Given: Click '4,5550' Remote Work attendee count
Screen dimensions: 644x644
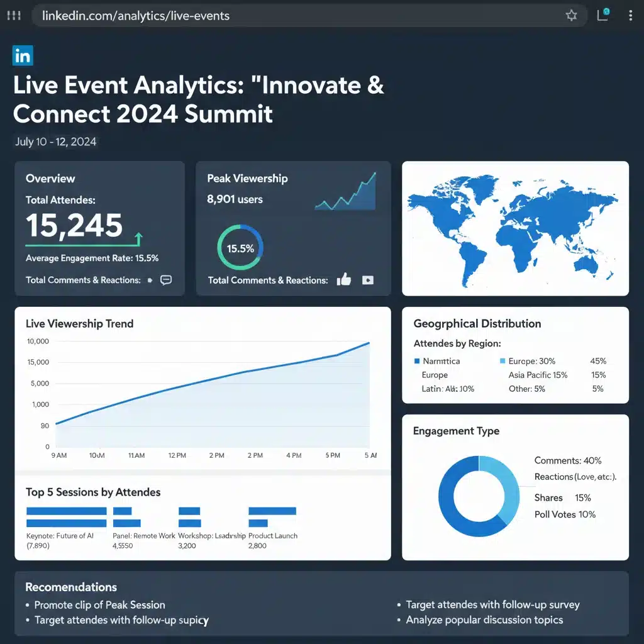Looking at the screenshot, I should coord(123,546).
